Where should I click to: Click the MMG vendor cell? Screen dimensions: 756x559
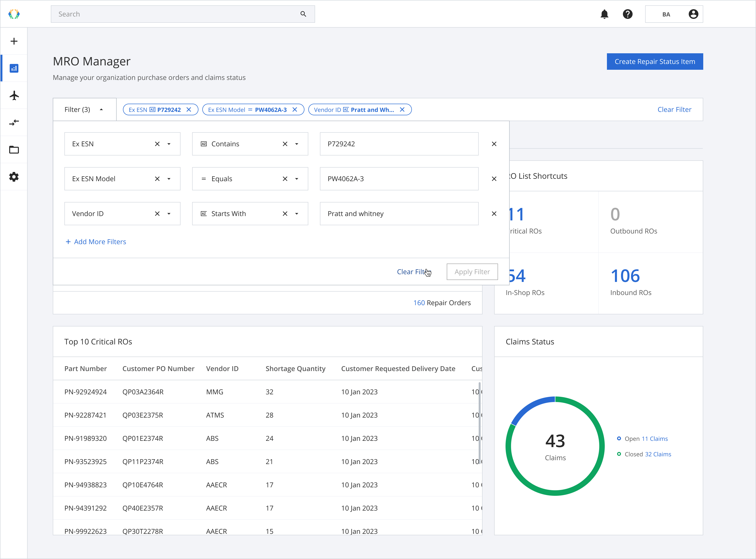pyautogui.click(x=215, y=392)
